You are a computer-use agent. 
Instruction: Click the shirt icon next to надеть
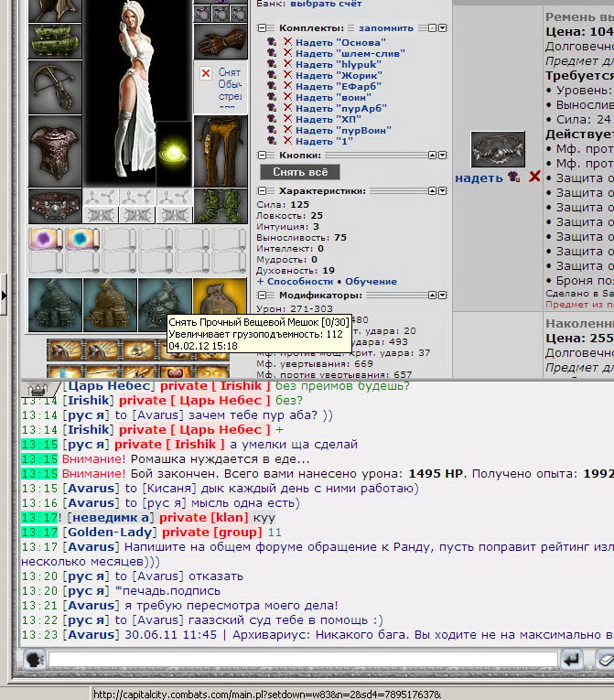tap(513, 178)
